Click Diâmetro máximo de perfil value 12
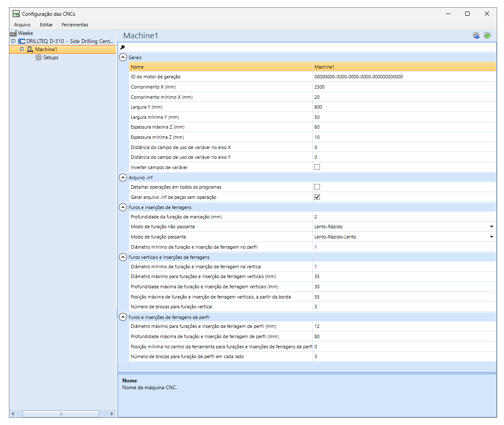Image resolution: width=504 pixels, height=425 pixels. coord(404,326)
